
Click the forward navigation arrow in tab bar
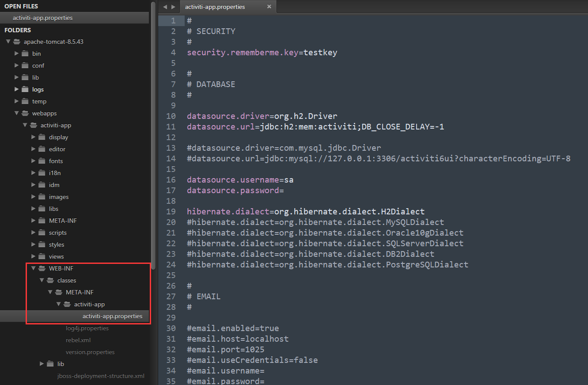(x=173, y=7)
